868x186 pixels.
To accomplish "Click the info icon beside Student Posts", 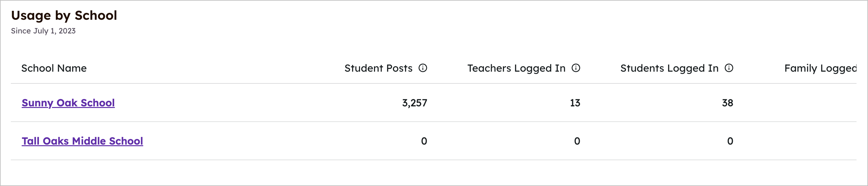I will tap(423, 68).
